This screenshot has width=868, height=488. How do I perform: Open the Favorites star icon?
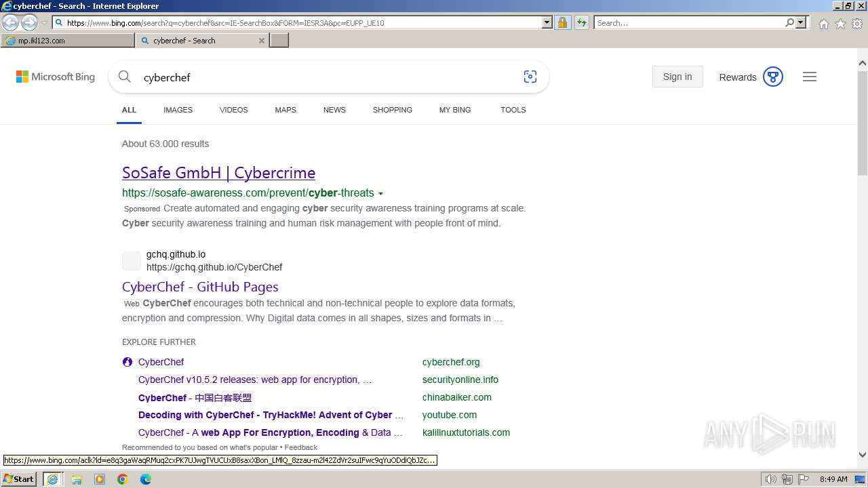(840, 24)
